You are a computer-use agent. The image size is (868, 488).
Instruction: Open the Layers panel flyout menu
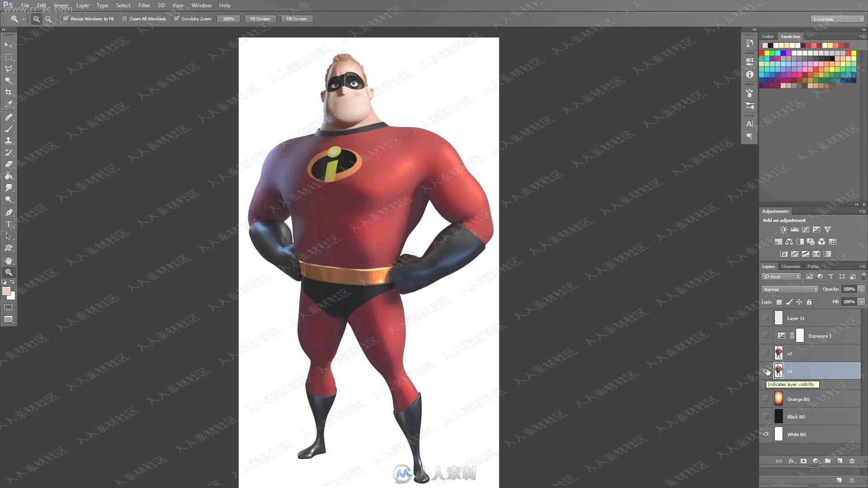tap(862, 266)
